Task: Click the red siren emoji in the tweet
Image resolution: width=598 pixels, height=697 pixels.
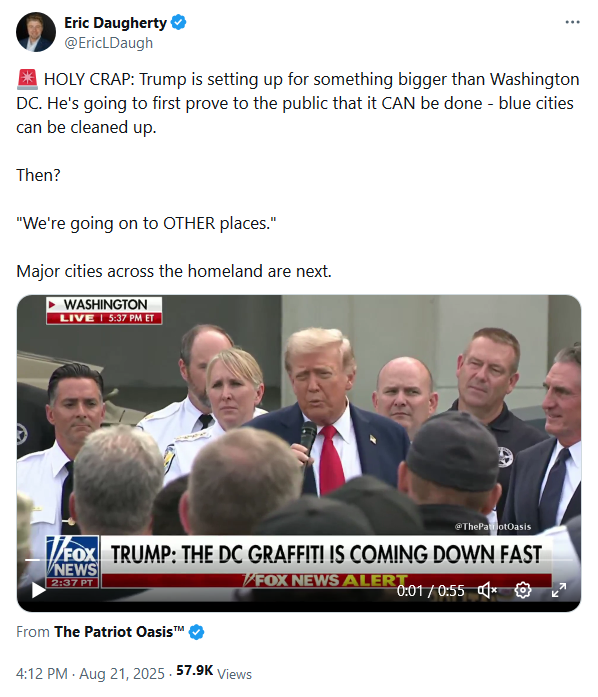Action: click(x=28, y=79)
